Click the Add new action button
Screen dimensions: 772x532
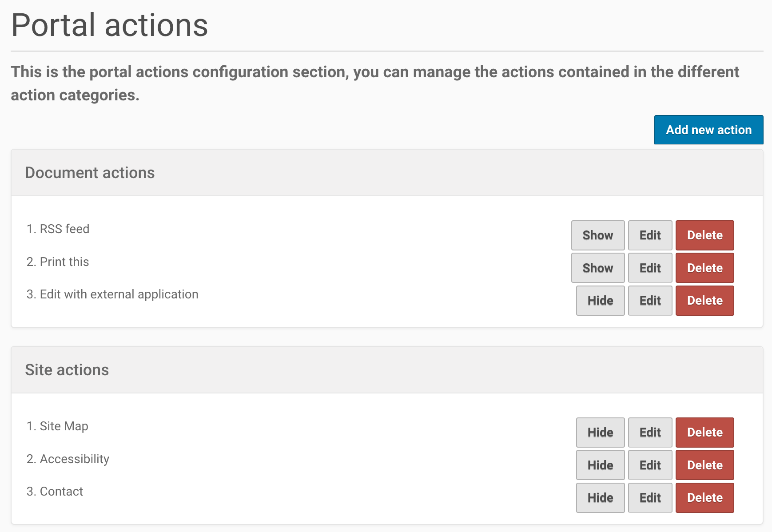tap(708, 130)
